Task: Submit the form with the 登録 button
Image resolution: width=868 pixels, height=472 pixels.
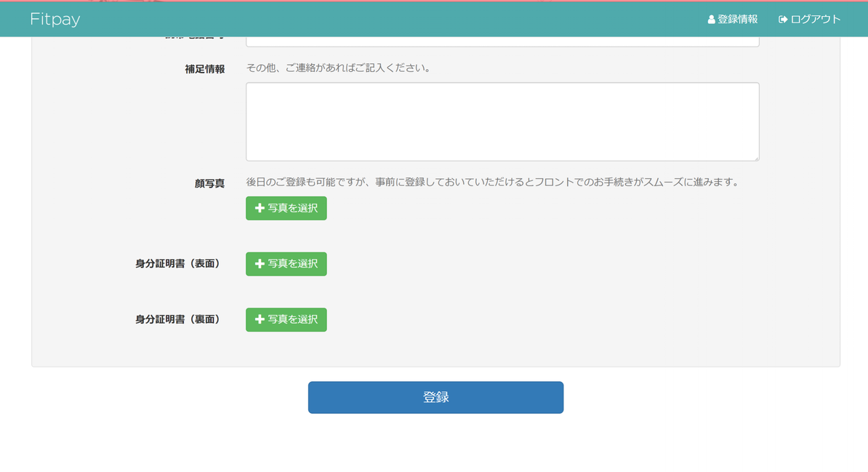Action: coord(435,397)
